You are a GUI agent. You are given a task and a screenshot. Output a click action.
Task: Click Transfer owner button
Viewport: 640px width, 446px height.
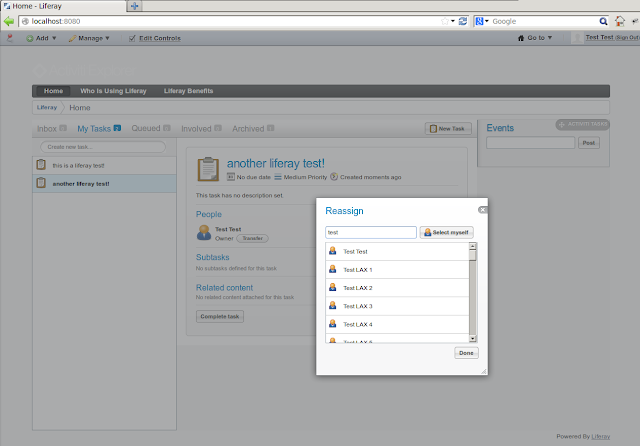pos(252,238)
